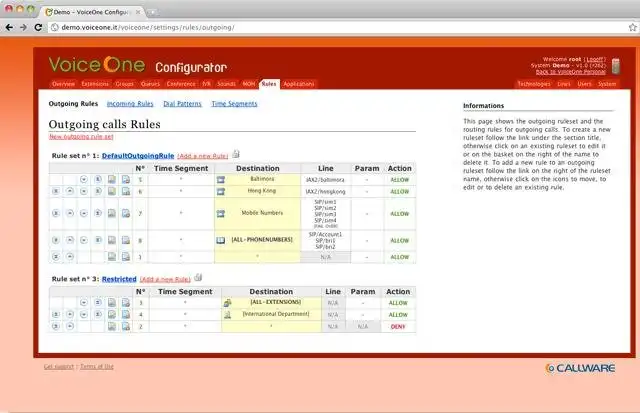640x413 pixels.
Task: Delete the International Department rule 4
Action: [126, 314]
